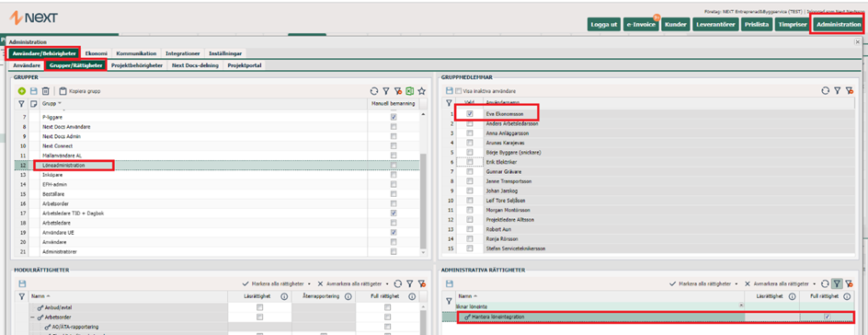
Task: Toggle Visa inaktiva användare checkbox
Action: [x=458, y=91]
